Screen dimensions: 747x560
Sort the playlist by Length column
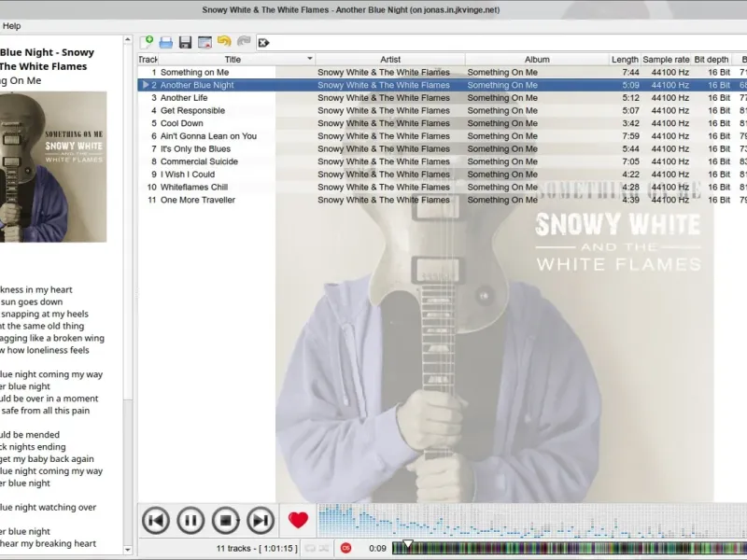625,60
